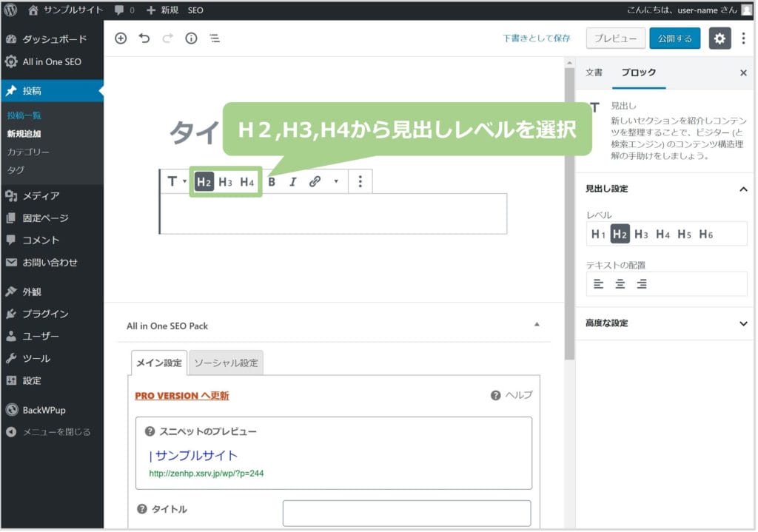Click the SEO タイトル input field
This screenshot has width=758, height=532.
(x=406, y=513)
